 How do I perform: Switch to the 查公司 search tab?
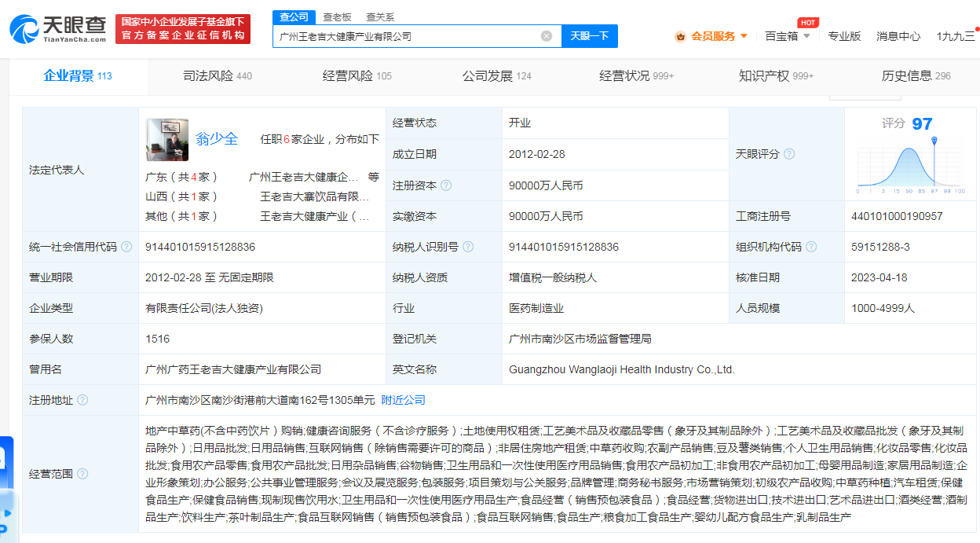point(294,17)
